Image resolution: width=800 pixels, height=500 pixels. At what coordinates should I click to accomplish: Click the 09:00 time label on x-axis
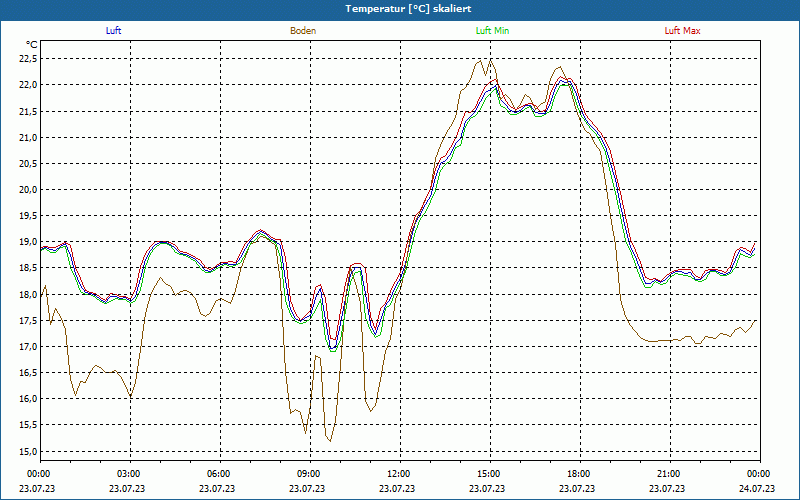[308, 474]
